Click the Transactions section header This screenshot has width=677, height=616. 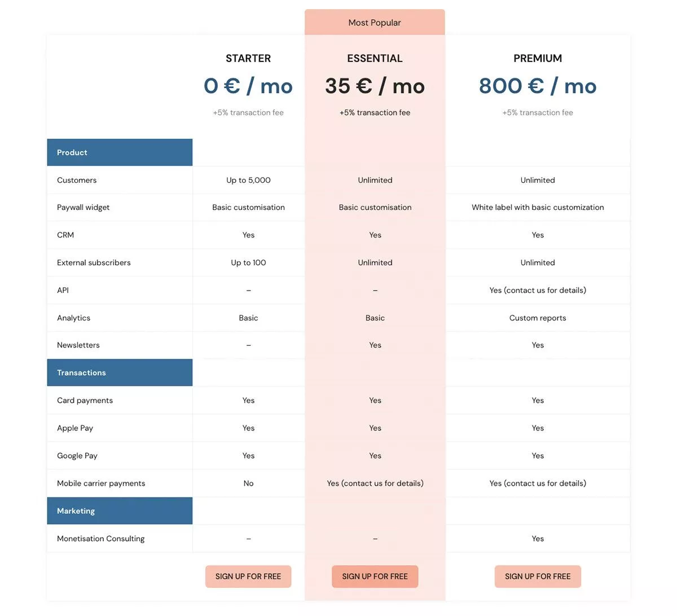[120, 373]
